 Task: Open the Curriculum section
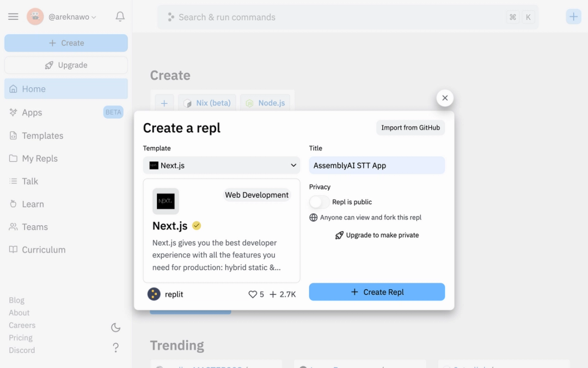tap(42, 250)
